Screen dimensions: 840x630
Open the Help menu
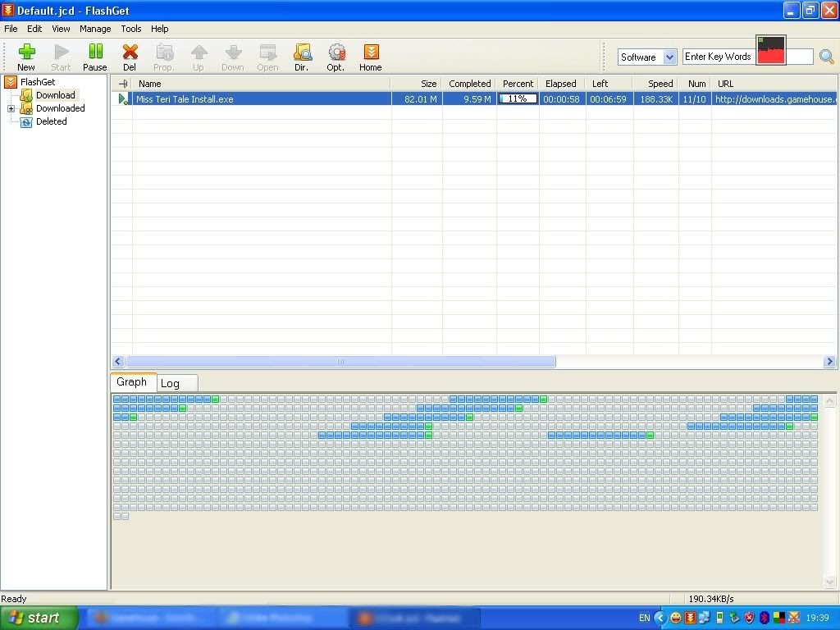pyautogui.click(x=159, y=29)
